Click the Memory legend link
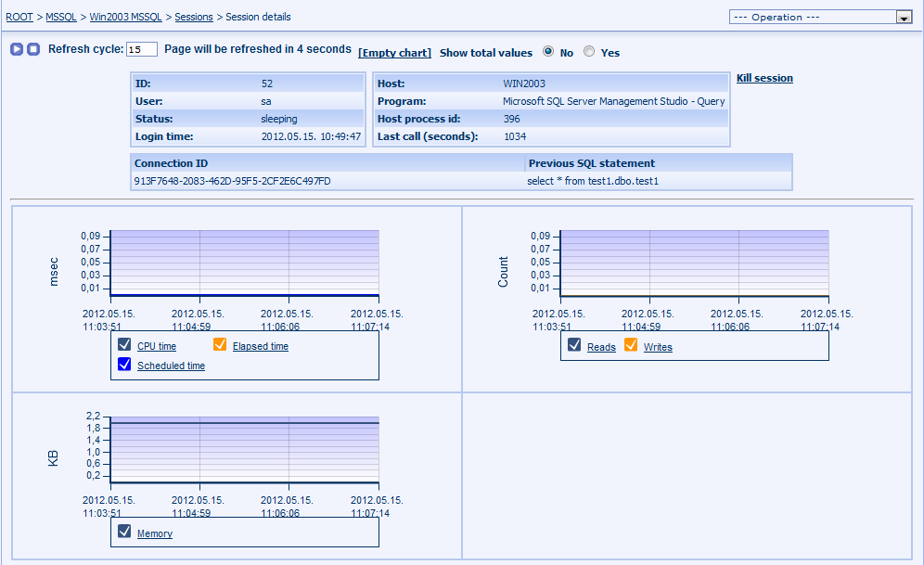924x565 pixels. pyautogui.click(x=155, y=533)
